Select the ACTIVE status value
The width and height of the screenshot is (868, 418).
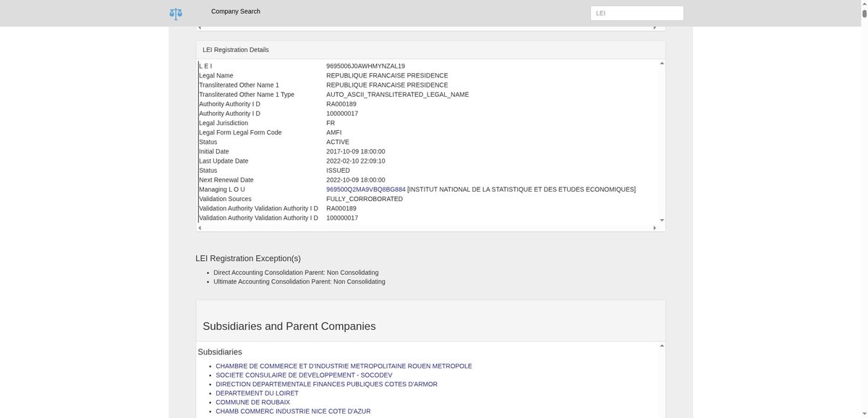pos(338,142)
